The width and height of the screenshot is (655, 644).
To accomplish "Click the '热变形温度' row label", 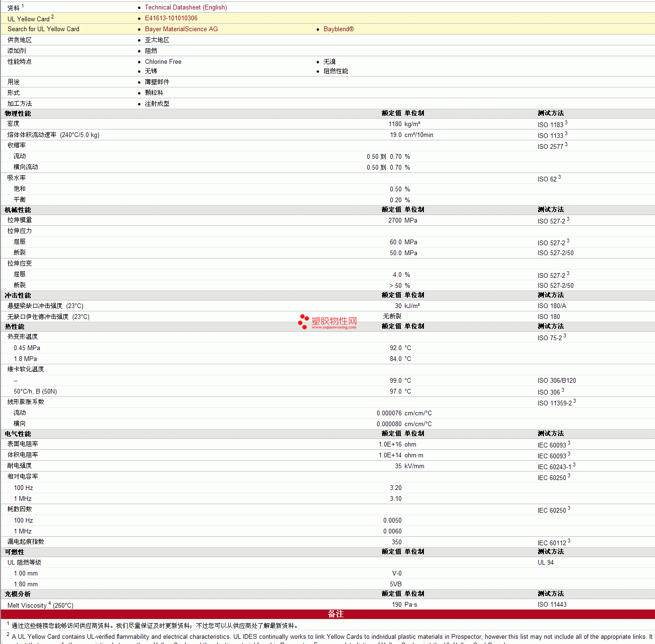I will [23, 337].
